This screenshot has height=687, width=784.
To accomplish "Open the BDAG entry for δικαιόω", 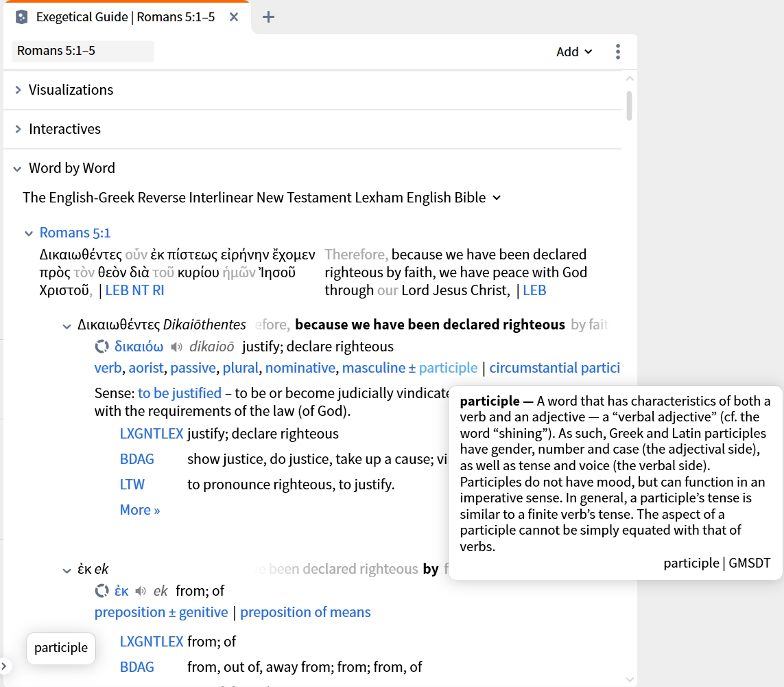I will (x=137, y=459).
